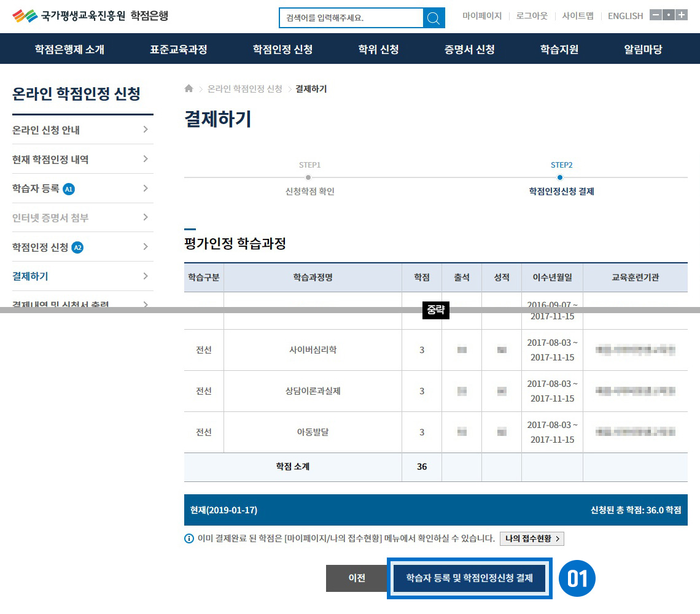Open the 결제하기 sidebar item
The image size is (700, 614).
[x=31, y=276]
